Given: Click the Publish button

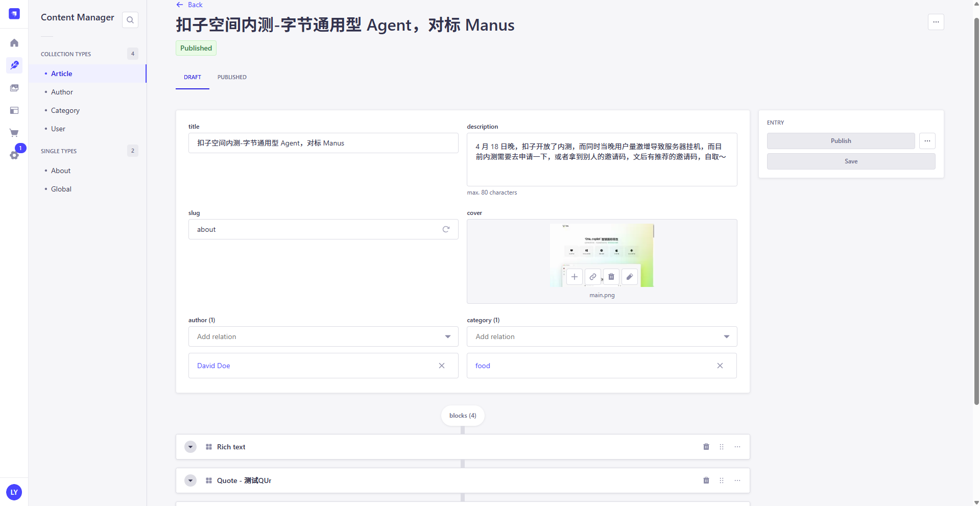Looking at the screenshot, I should click(841, 141).
